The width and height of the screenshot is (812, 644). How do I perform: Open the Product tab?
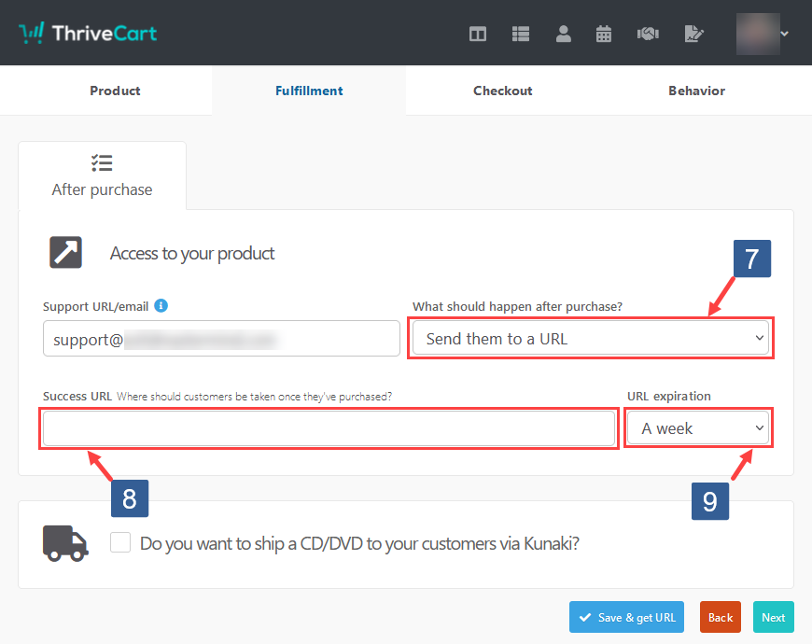115,91
